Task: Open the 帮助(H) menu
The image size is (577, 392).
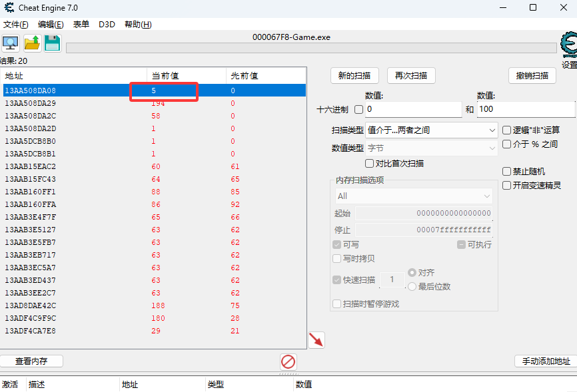Action: pos(138,25)
